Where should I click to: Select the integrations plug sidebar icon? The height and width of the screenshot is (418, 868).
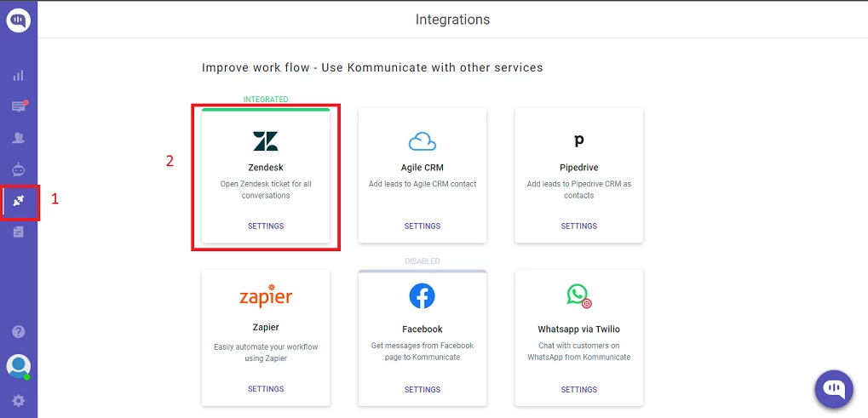point(19,201)
